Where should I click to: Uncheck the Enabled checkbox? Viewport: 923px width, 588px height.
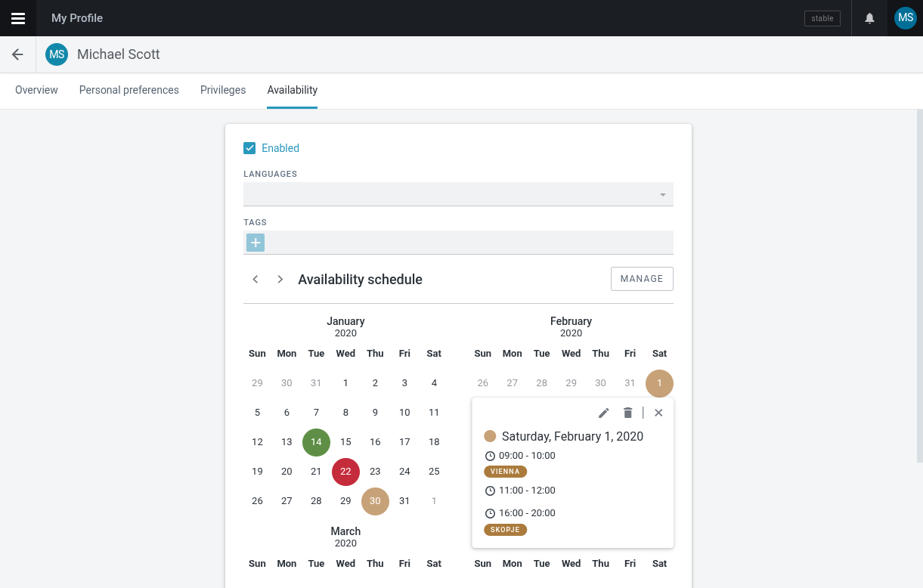tap(249, 148)
